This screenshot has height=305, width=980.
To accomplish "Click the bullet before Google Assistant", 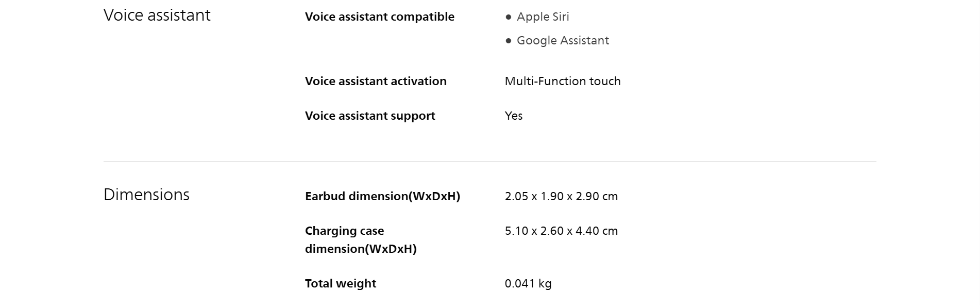I will [509, 41].
